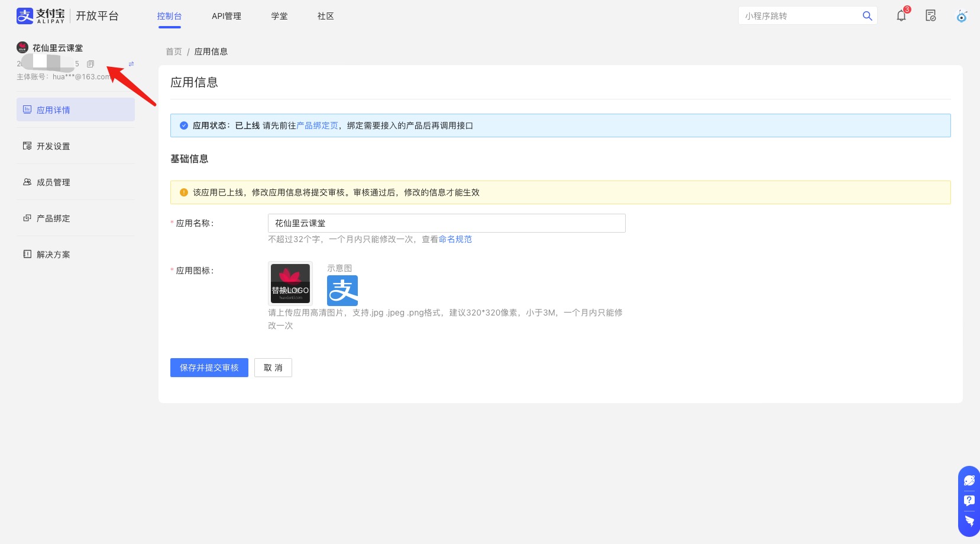Viewport: 980px width, 544px height.
Task: Click the 基础信息 section heading
Action: pos(189,159)
